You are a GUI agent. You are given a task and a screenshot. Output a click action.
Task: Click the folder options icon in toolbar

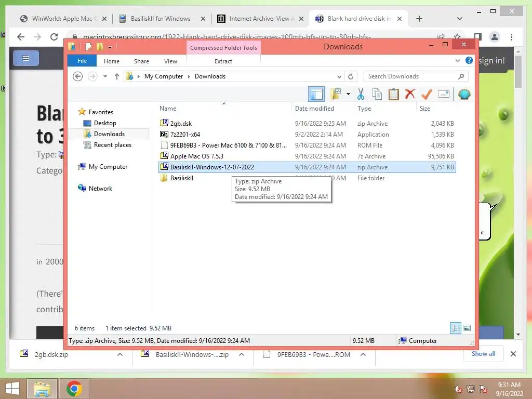[x=336, y=94]
